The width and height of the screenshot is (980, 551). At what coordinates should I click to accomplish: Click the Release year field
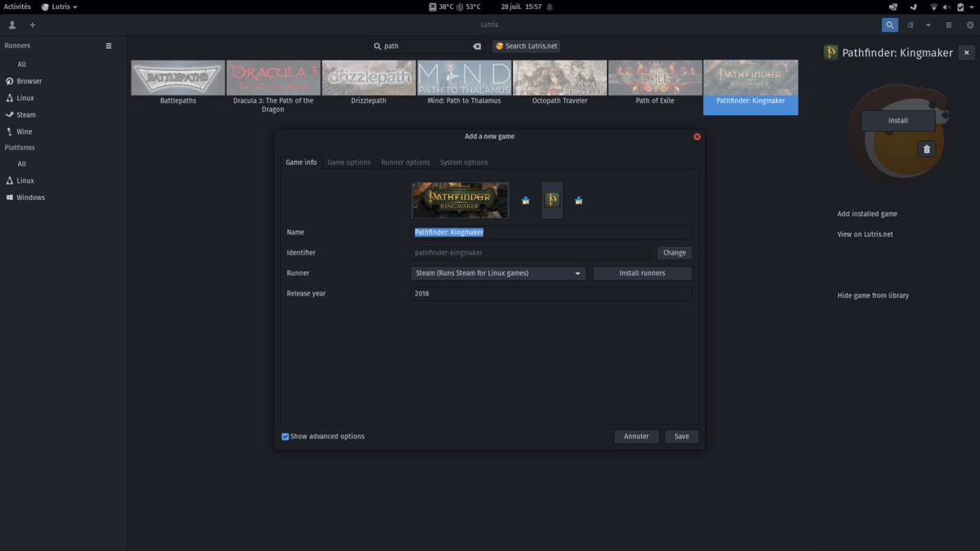tap(551, 294)
